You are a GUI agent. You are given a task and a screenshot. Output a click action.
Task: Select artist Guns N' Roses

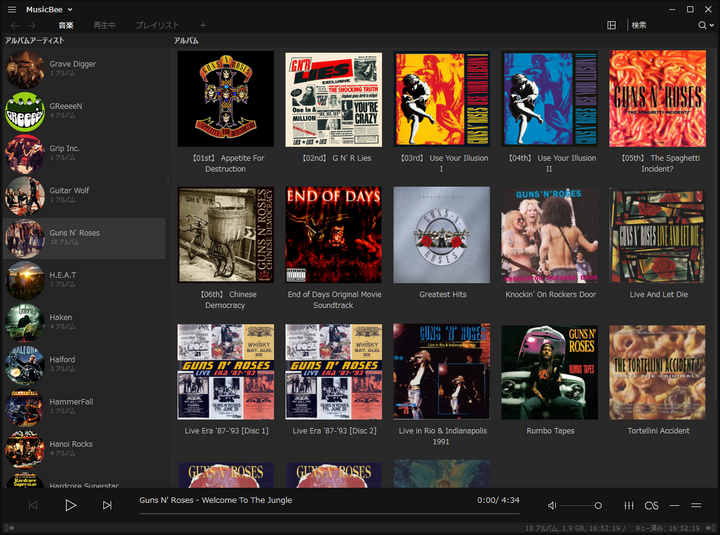tap(84, 238)
